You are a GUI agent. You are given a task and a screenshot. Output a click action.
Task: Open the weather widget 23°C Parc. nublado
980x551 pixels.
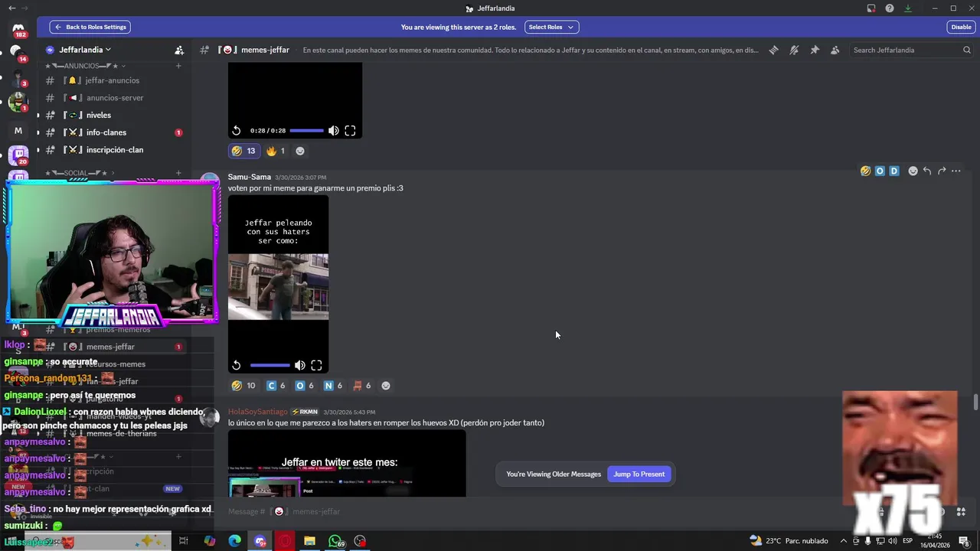789,541
